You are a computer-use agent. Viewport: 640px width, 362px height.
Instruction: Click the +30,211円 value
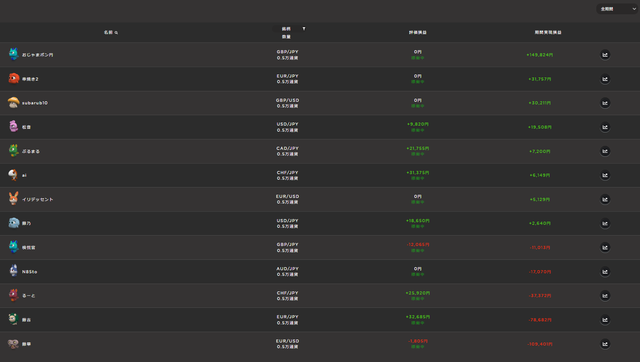[540, 103]
